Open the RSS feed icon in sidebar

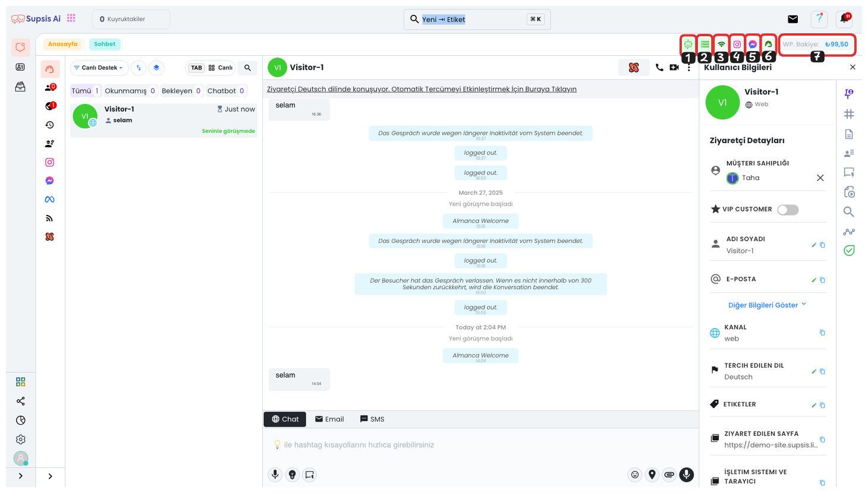coord(50,218)
